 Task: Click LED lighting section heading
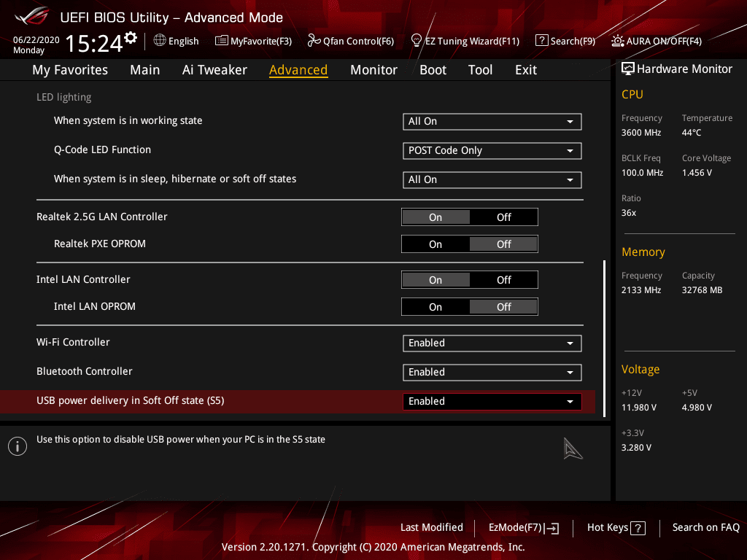click(64, 97)
